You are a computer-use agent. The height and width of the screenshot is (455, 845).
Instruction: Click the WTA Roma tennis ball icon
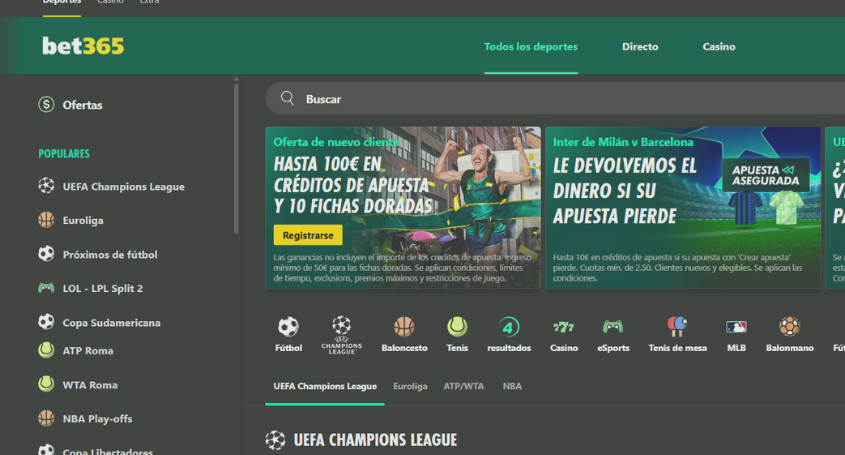point(46,384)
